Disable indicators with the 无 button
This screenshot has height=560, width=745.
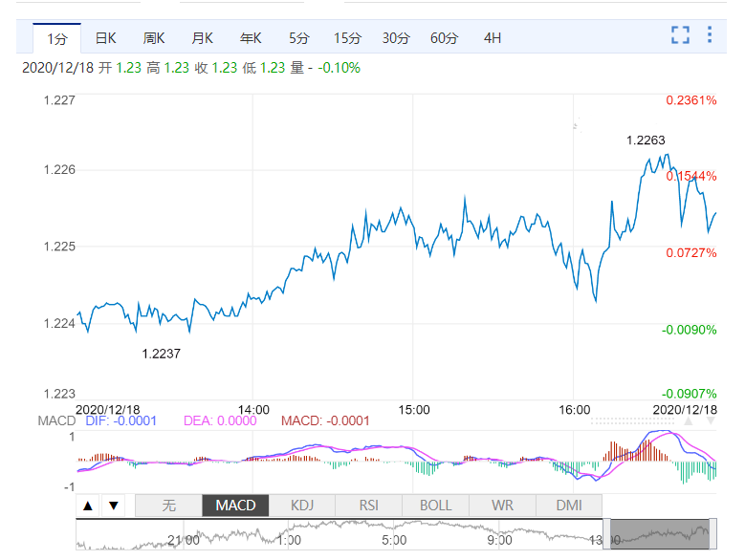pyautogui.click(x=168, y=506)
